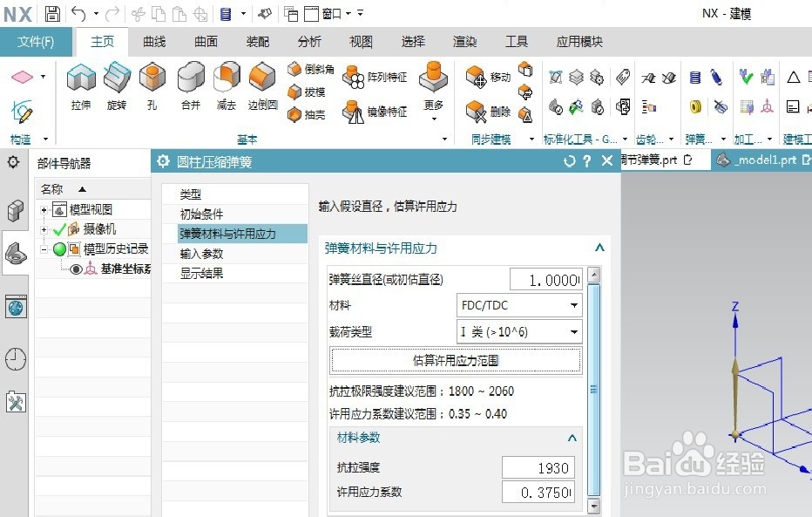The width and height of the screenshot is (812, 517).
Task: Click the dialog scrollbar up arrow
Action: click(594, 275)
